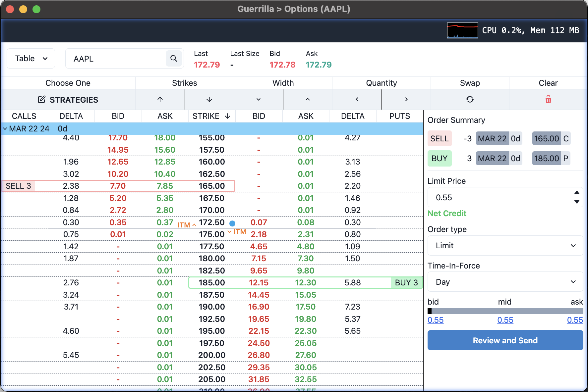588x392 pixels.
Task: Click the blue price marker dot near 172.50
Action: pyautogui.click(x=232, y=223)
